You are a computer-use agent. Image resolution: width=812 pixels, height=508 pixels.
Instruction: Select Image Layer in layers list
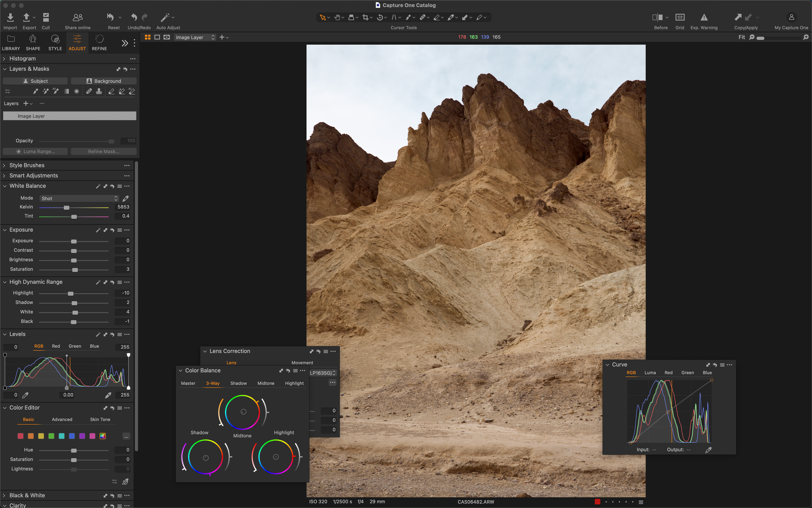coord(69,116)
